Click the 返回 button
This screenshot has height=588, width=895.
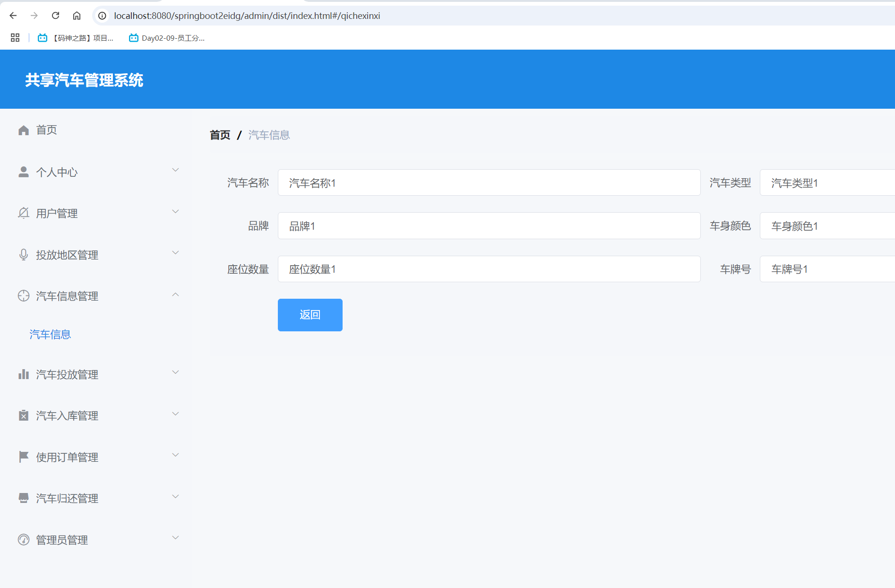click(310, 315)
